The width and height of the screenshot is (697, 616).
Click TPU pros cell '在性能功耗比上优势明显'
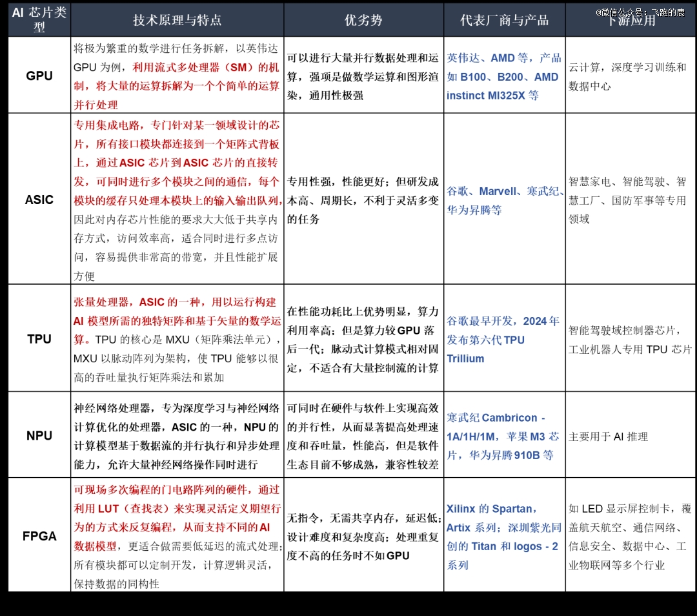pyautogui.click(x=363, y=338)
